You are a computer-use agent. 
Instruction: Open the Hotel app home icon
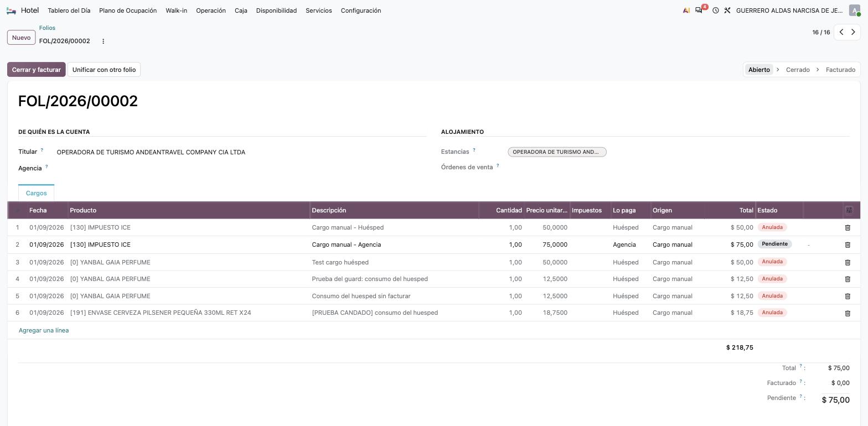11,11
